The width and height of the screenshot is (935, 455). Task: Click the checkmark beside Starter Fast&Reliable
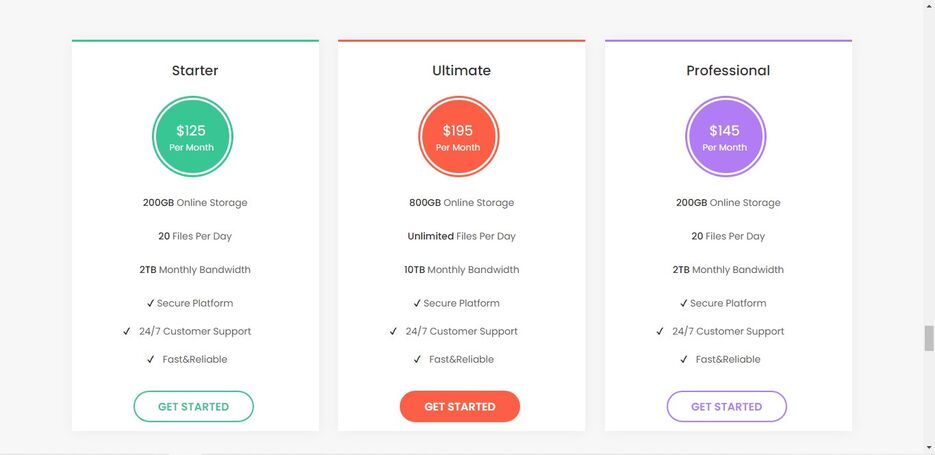[150, 359]
